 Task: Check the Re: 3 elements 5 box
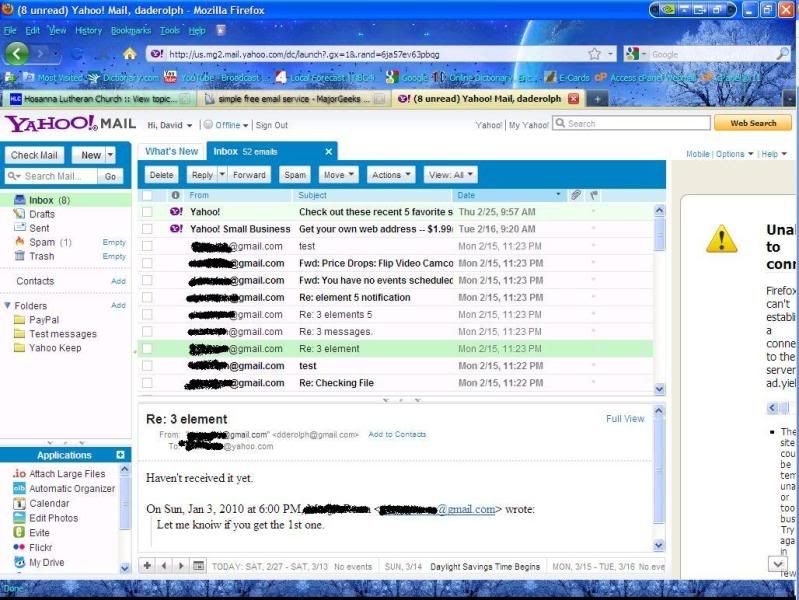click(147, 315)
